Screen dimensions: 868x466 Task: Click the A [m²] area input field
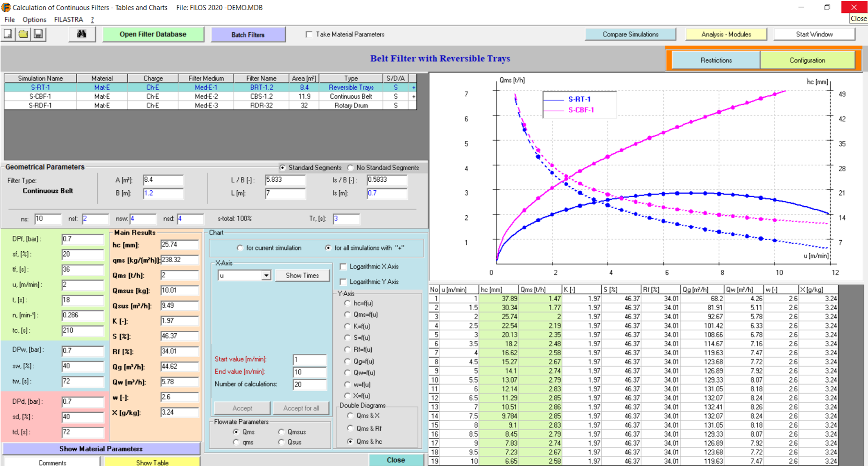coord(163,180)
